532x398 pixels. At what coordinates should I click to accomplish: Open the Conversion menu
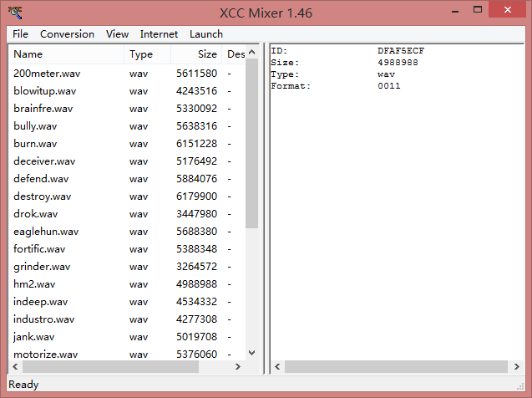tap(67, 34)
